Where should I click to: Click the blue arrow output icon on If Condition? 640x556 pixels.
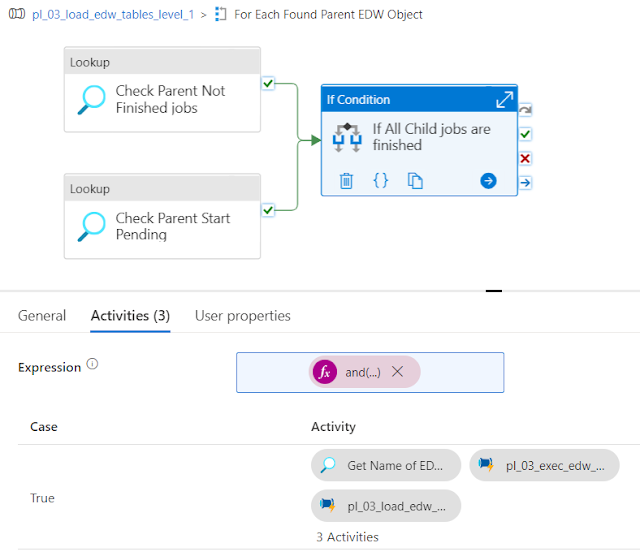(x=488, y=181)
